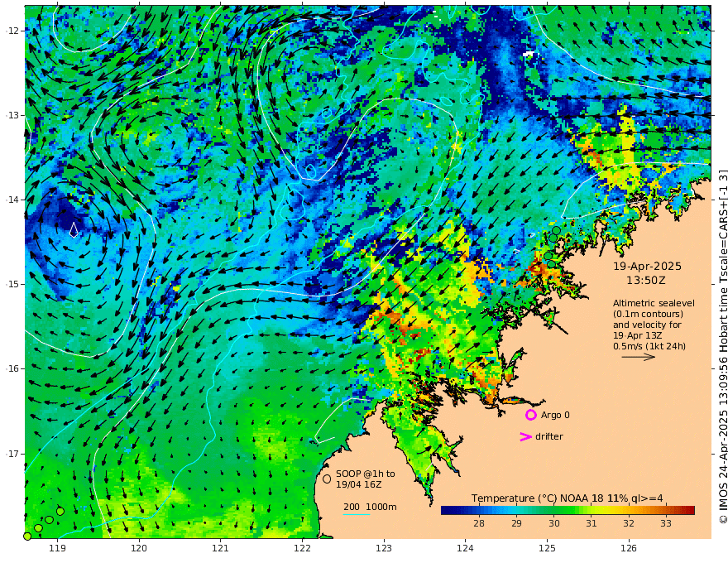The height and width of the screenshot is (563, 728).
Task: Click latitude axis label -15
Action: [12, 284]
